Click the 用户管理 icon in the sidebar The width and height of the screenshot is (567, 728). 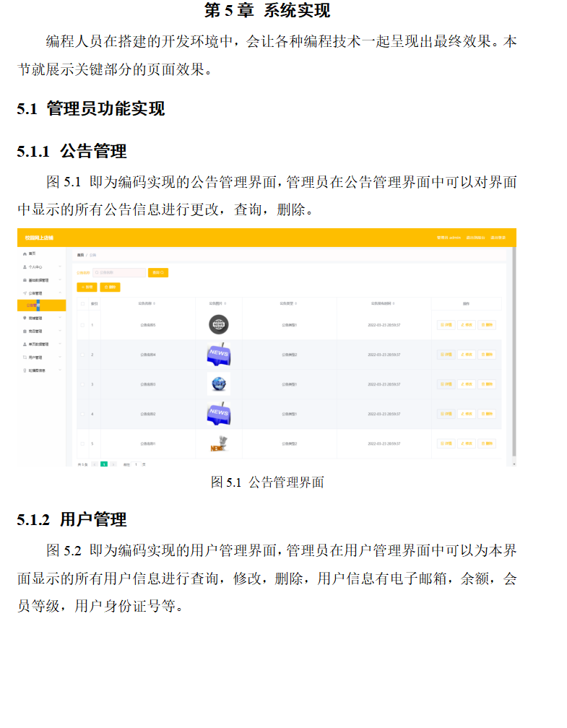click(x=25, y=357)
